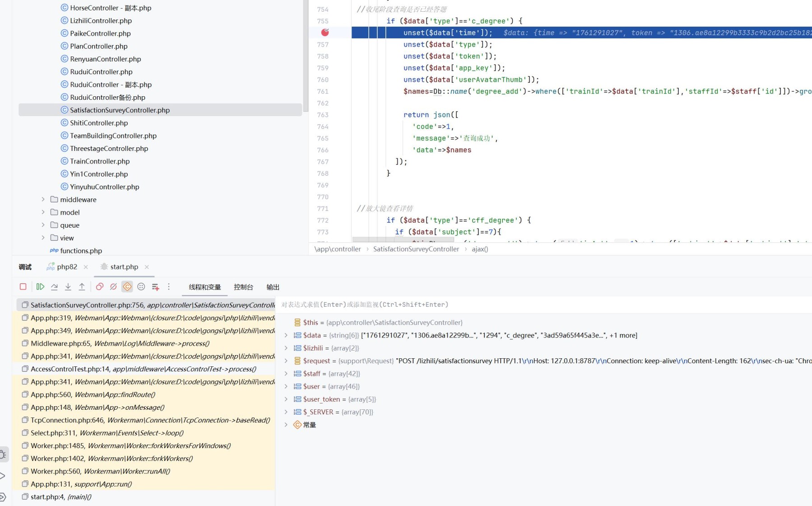The width and height of the screenshot is (812, 506).
Task: Click ajax() in the breadcrumb bar
Action: tap(480, 249)
